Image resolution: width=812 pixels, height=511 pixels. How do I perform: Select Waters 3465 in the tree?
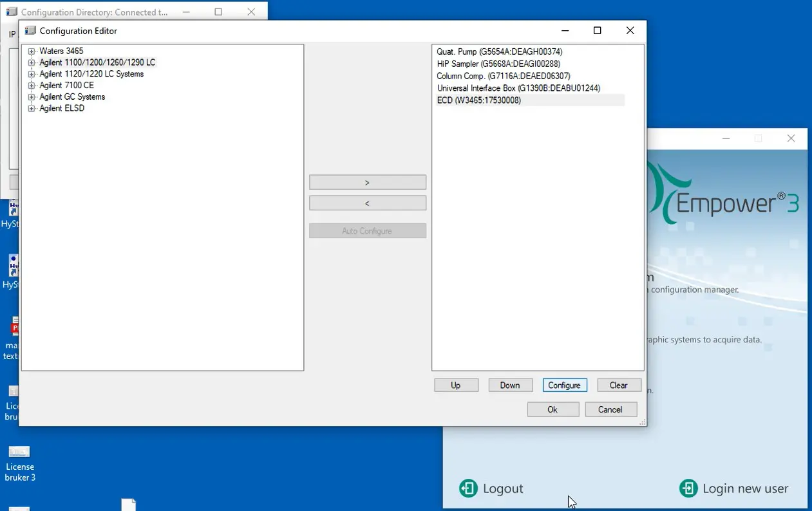(x=61, y=51)
